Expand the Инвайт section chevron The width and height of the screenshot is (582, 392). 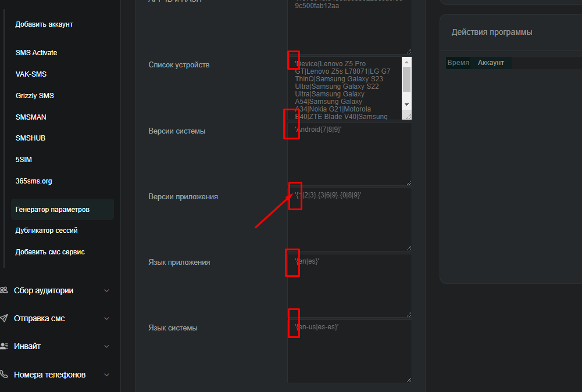(106, 346)
